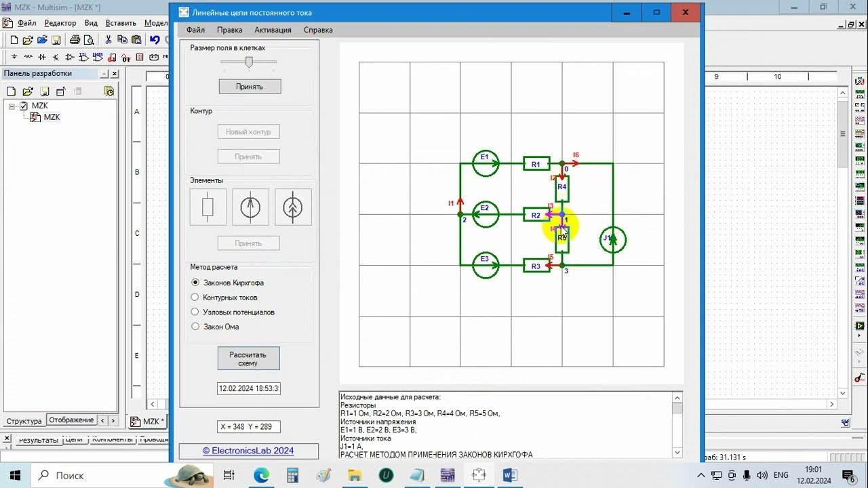Click the Open icon in the Design panel
Image resolution: width=868 pixels, height=488 pixels.
pyautogui.click(x=27, y=91)
